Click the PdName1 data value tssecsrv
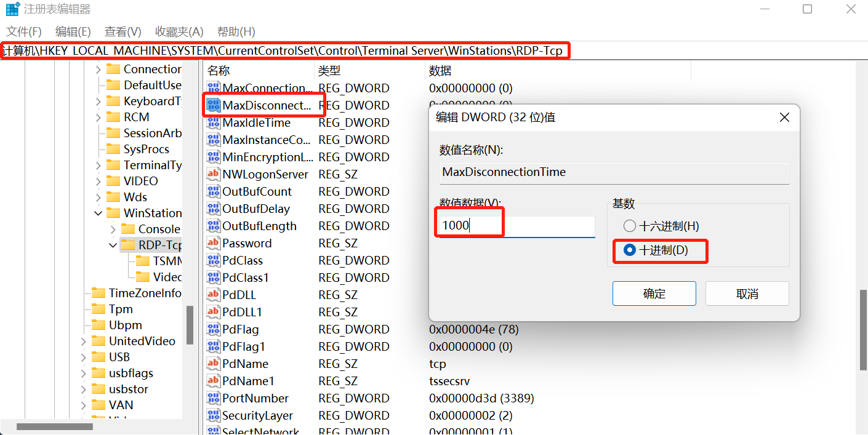Image resolution: width=868 pixels, height=435 pixels. click(449, 381)
